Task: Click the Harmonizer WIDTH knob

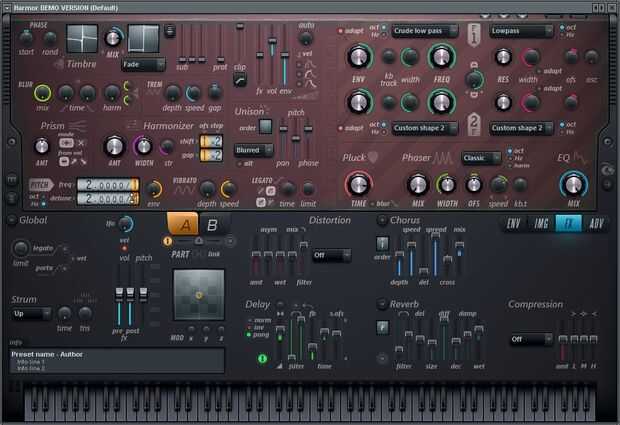Action: pos(144,146)
